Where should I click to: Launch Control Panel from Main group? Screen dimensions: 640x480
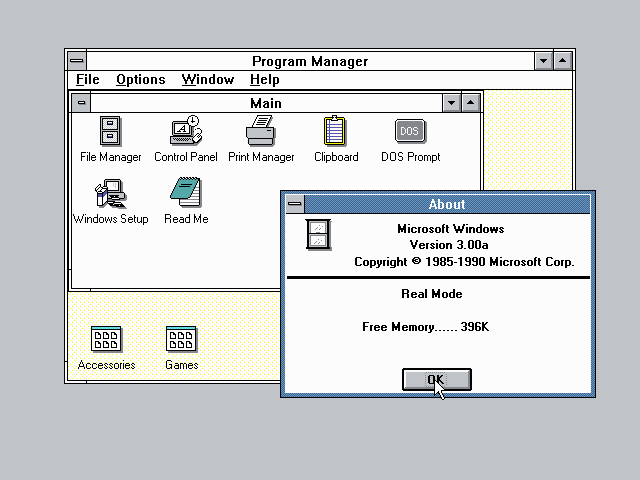click(x=185, y=131)
